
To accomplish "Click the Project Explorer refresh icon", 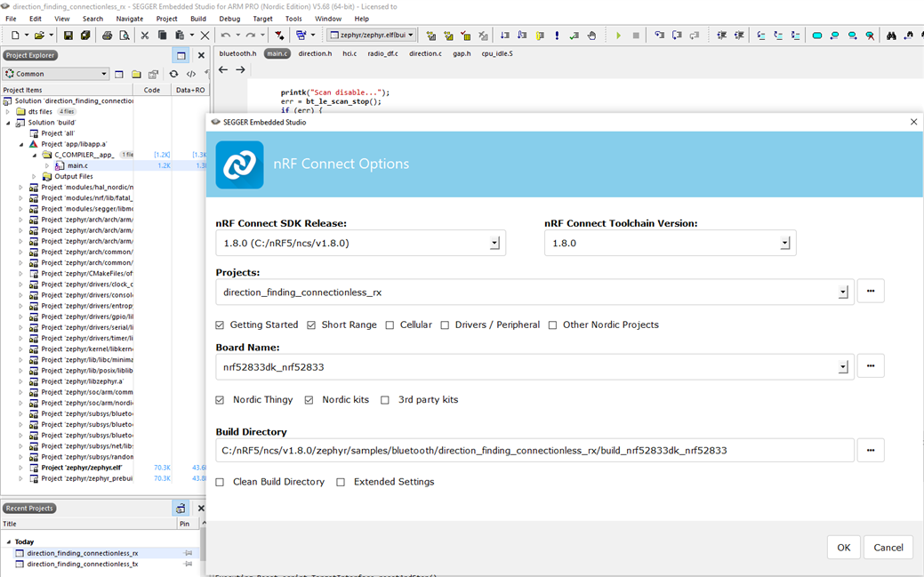I will 173,74.
